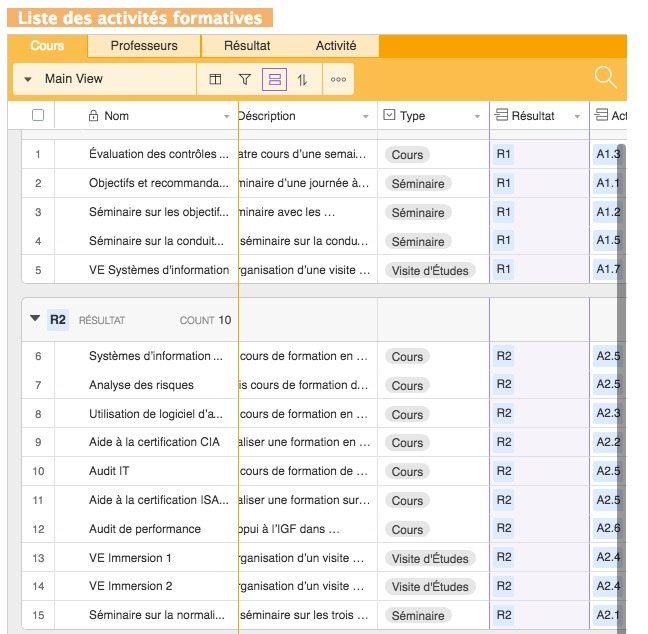The image size is (648, 634).
Task: Click the R2 link in row 9
Action: pos(504,442)
